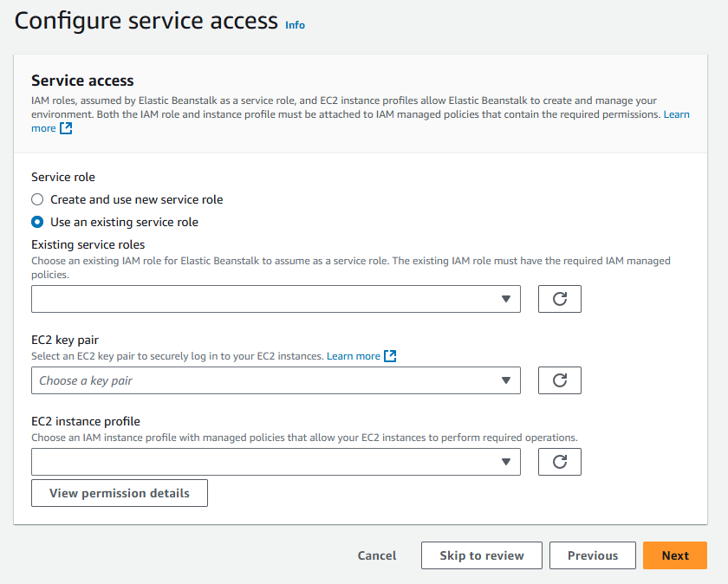Viewport: 728px width, 584px height.
Task: Open the Info link beside the page title
Action: tap(295, 25)
